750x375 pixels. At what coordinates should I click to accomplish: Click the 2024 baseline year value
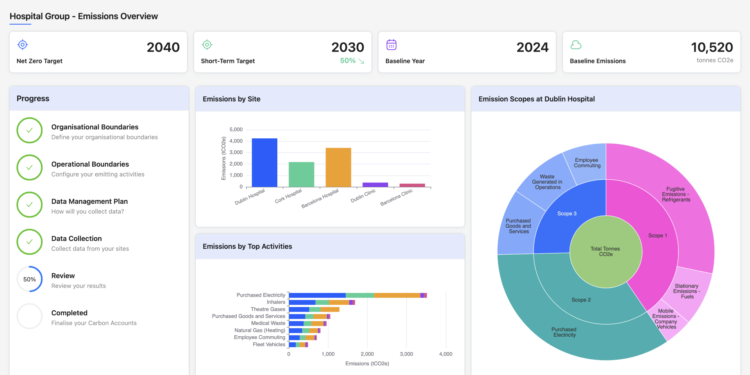coord(532,47)
